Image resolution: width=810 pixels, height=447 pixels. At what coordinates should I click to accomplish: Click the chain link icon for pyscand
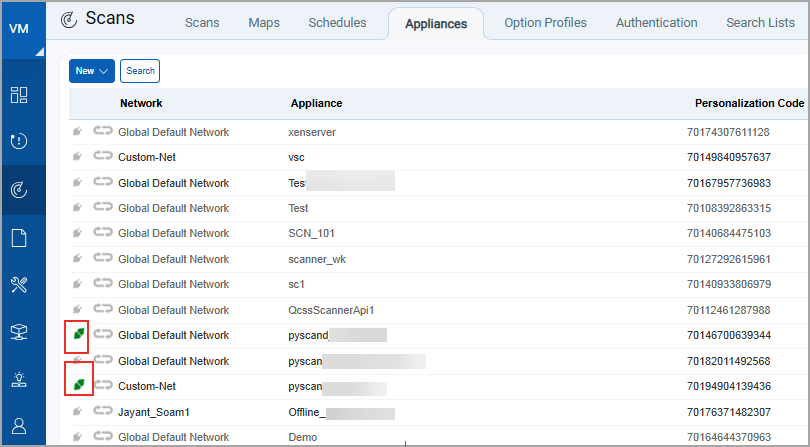click(x=103, y=334)
